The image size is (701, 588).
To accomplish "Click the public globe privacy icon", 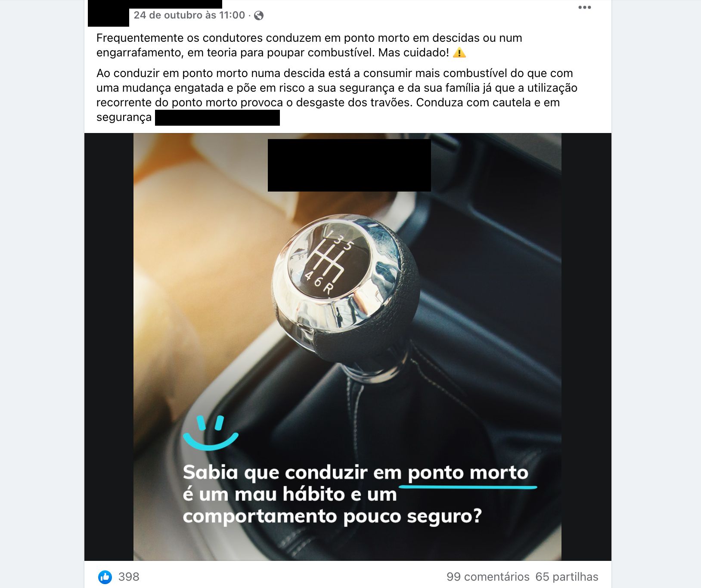I will pyautogui.click(x=259, y=15).
